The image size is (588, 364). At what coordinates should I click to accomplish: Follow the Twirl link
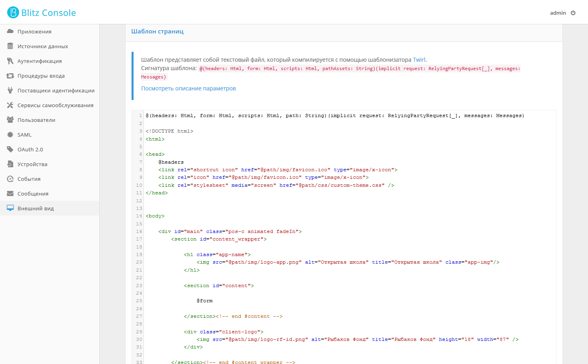click(x=419, y=60)
